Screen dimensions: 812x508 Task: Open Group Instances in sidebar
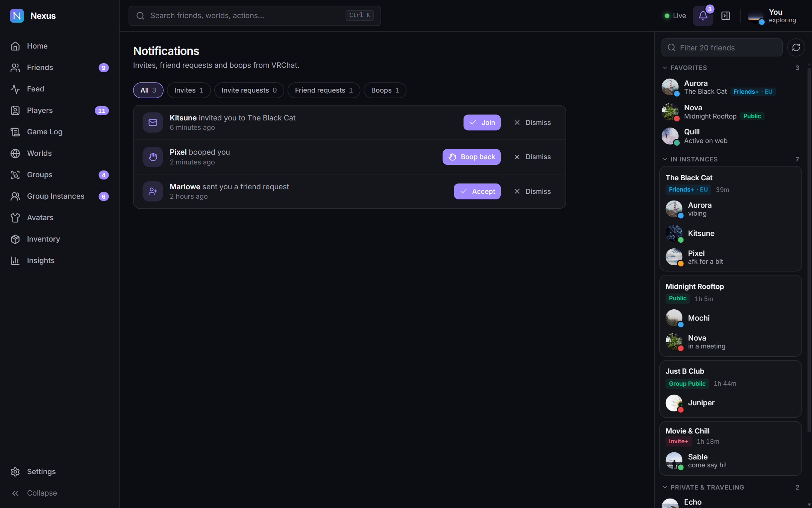click(60, 196)
